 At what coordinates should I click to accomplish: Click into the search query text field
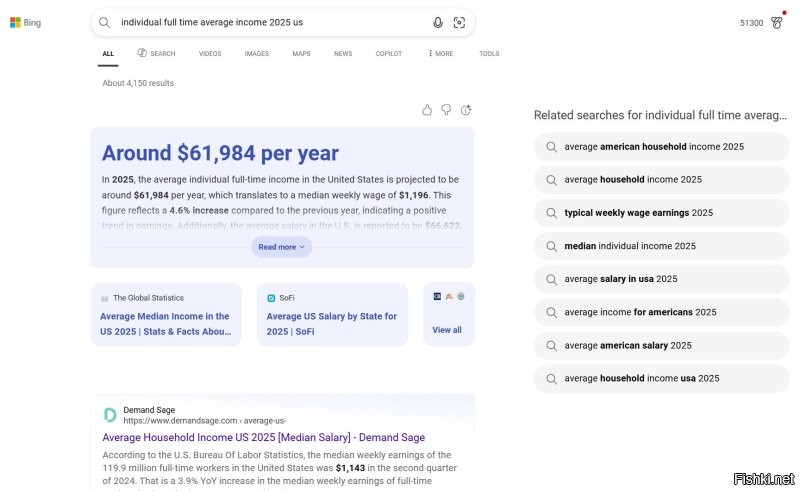tap(270, 22)
